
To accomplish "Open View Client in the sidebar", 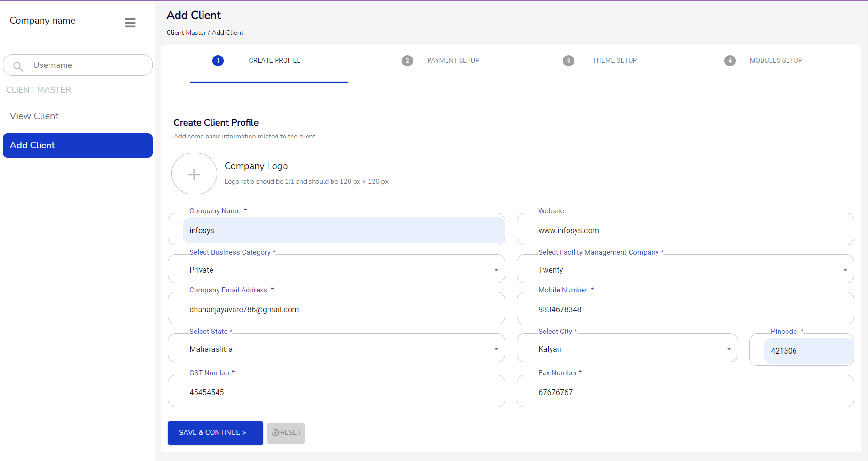I will (x=34, y=116).
